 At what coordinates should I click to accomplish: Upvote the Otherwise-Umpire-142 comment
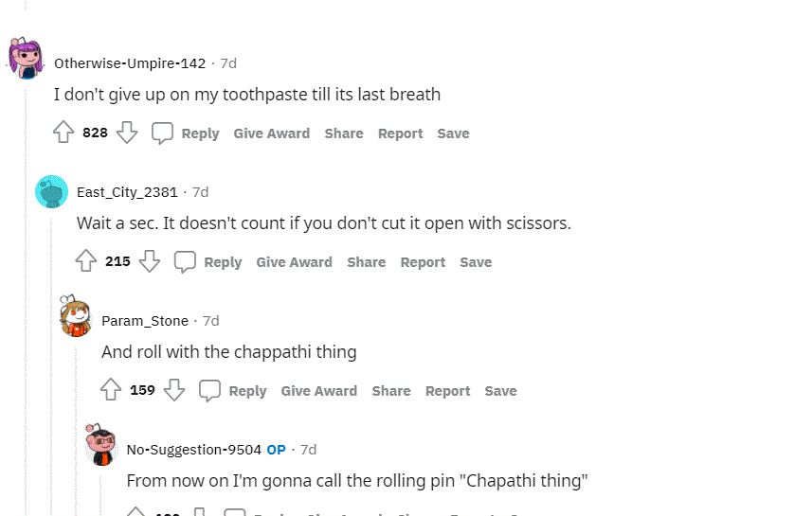tap(63, 133)
